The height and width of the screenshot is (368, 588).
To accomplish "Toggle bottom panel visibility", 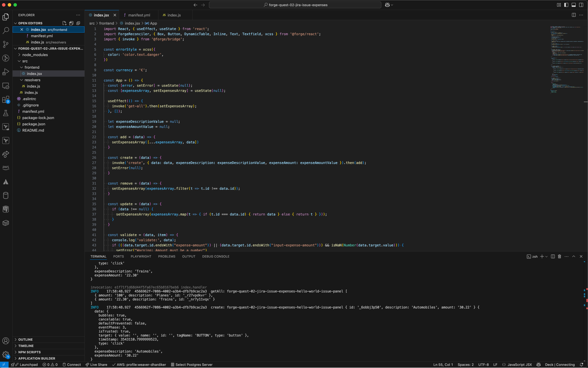I will [574, 5].
